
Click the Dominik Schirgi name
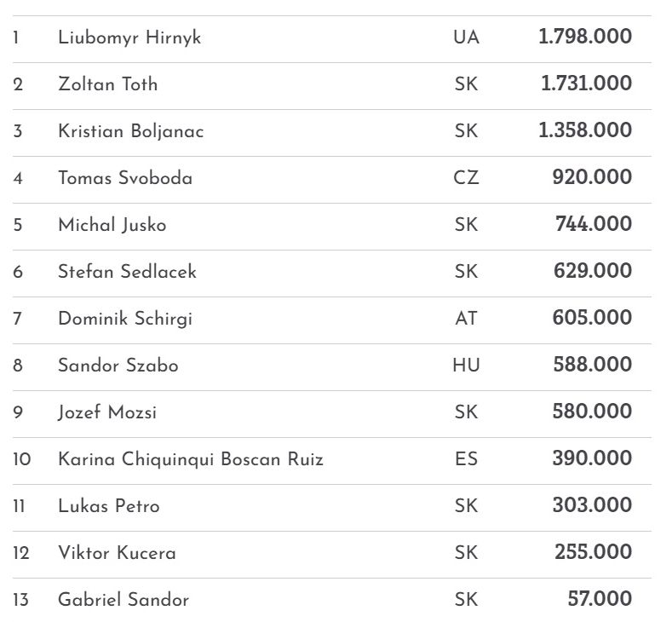[125, 319]
